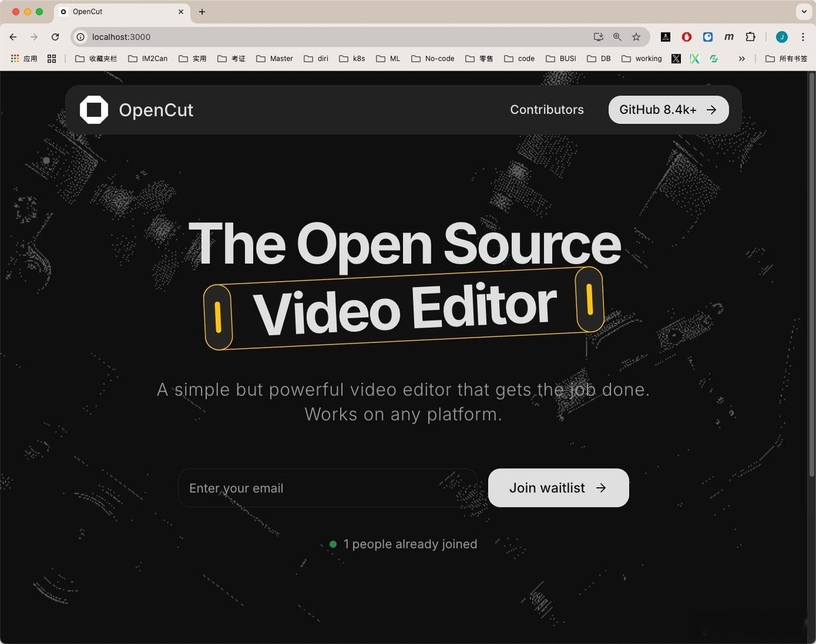Open the Contributors page
Screen dimensions: 816x644
click(546, 110)
